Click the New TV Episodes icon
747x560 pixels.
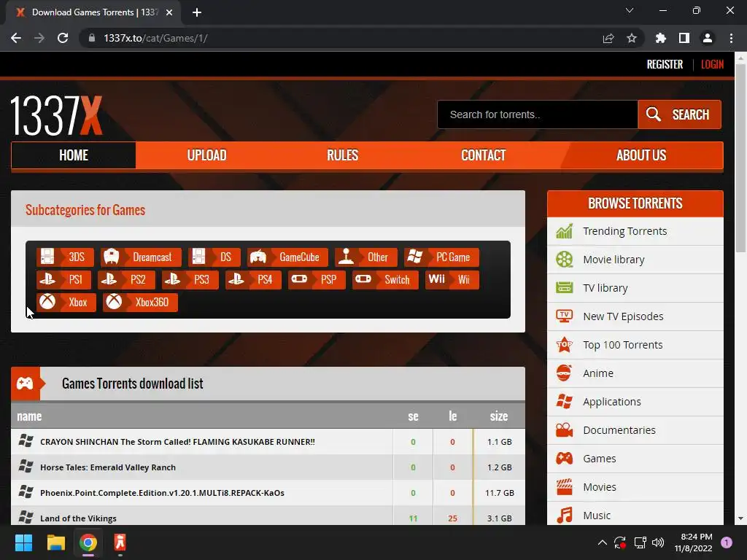tap(565, 316)
